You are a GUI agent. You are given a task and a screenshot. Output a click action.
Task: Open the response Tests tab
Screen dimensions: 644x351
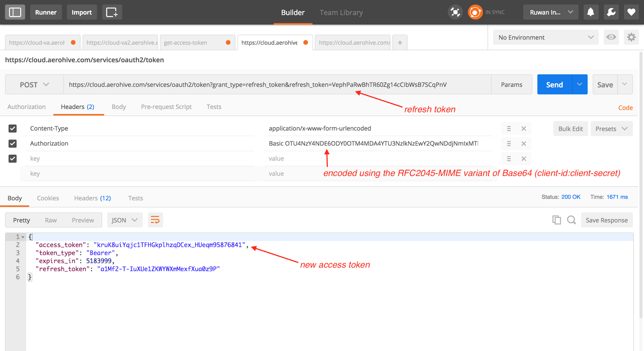click(x=135, y=198)
